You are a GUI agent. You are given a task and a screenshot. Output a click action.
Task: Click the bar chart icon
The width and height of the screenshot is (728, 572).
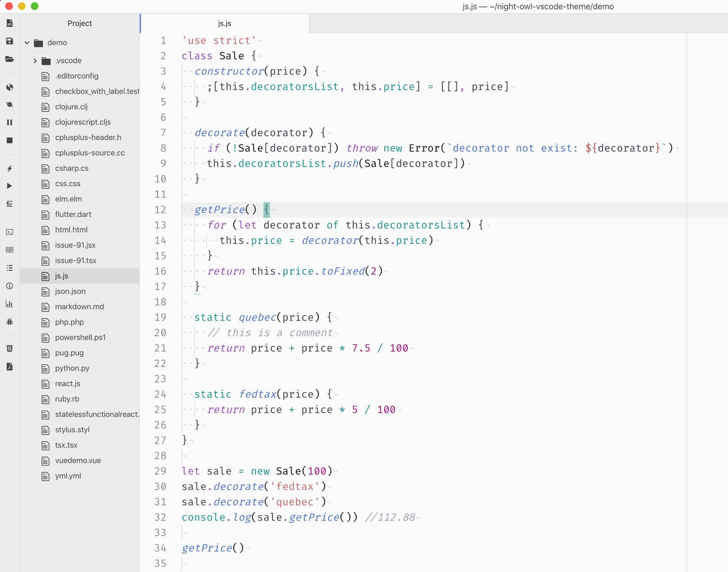click(9, 304)
